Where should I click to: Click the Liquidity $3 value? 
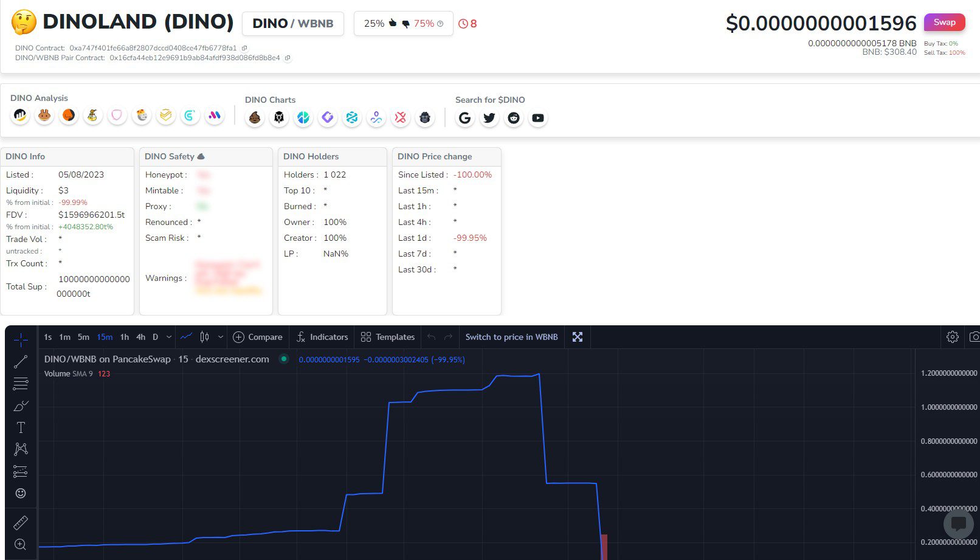coord(63,190)
